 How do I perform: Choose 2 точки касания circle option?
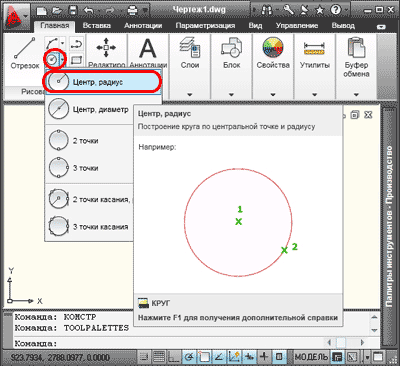click(89, 199)
